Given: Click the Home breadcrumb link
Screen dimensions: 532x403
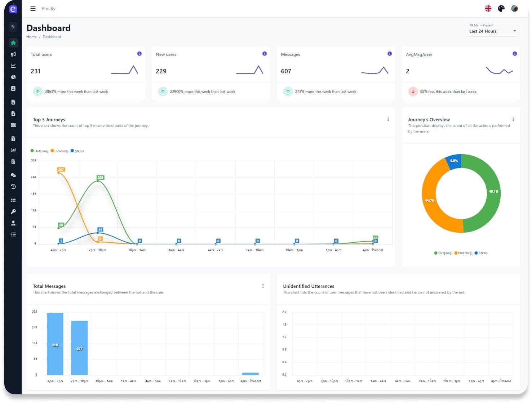Looking at the screenshot, I should point(31,37).
